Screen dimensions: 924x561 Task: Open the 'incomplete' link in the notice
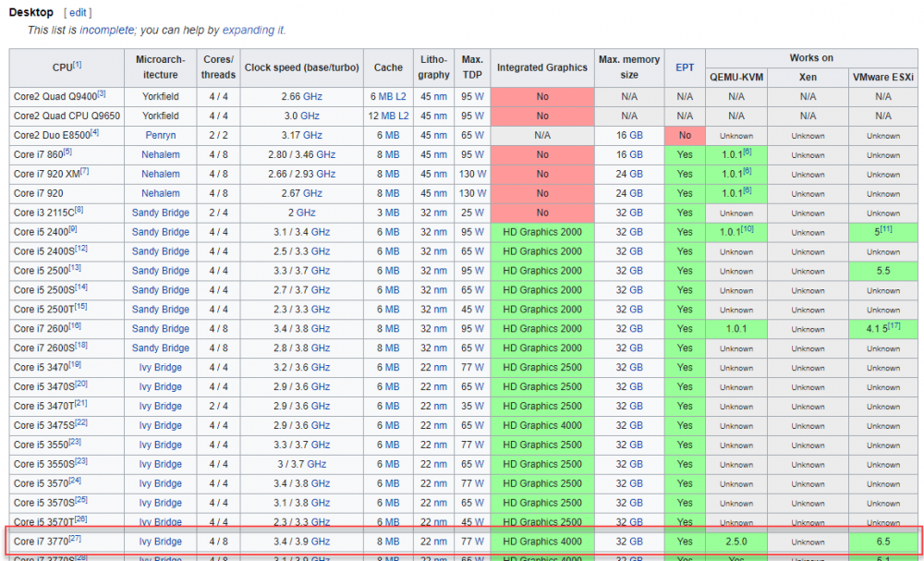(106, 30)
